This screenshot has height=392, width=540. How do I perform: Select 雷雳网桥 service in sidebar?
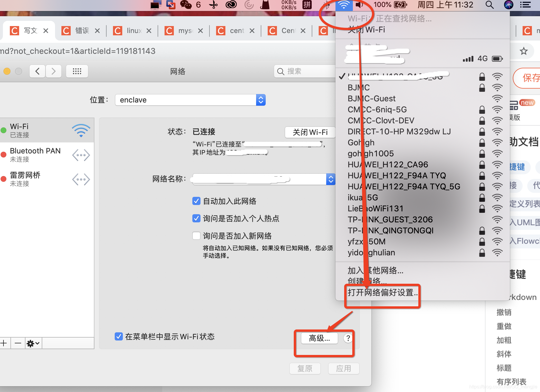(47, 179)
